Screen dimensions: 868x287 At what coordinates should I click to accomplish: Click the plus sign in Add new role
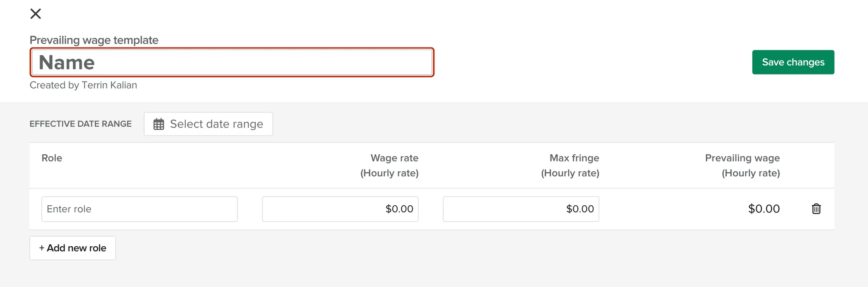pos(42,248)
